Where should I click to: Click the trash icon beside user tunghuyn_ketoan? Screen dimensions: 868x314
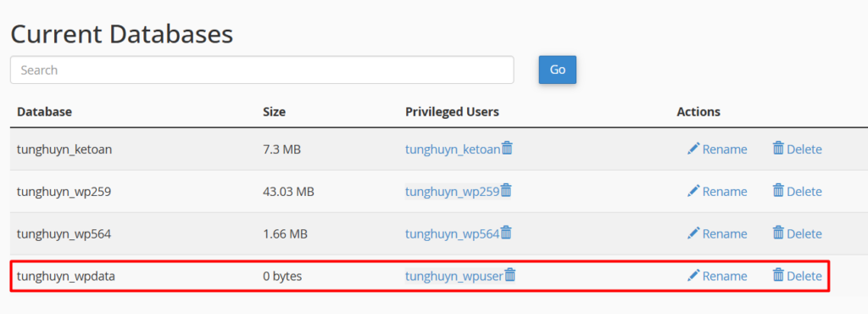tap(507, 149)
